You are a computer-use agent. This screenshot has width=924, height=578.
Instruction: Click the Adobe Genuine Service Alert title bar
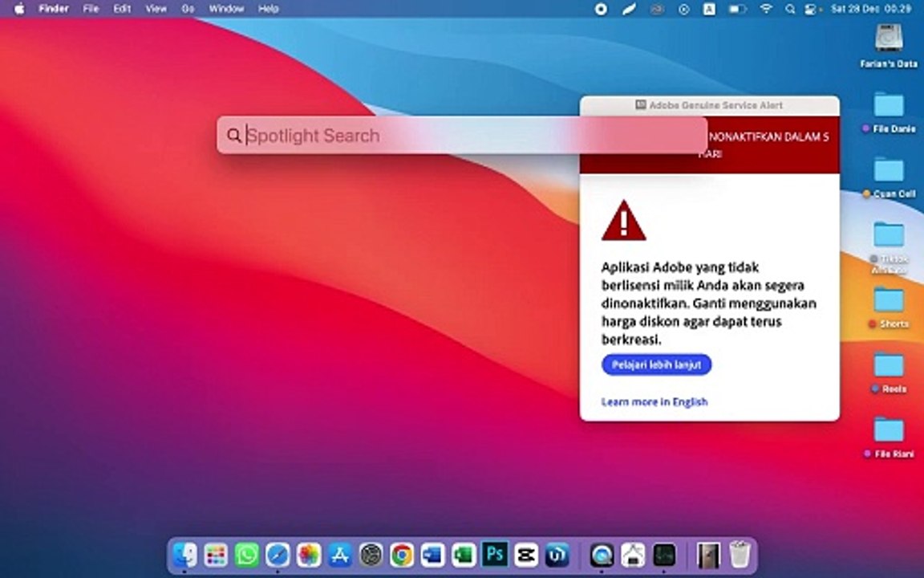coord(710,105)
